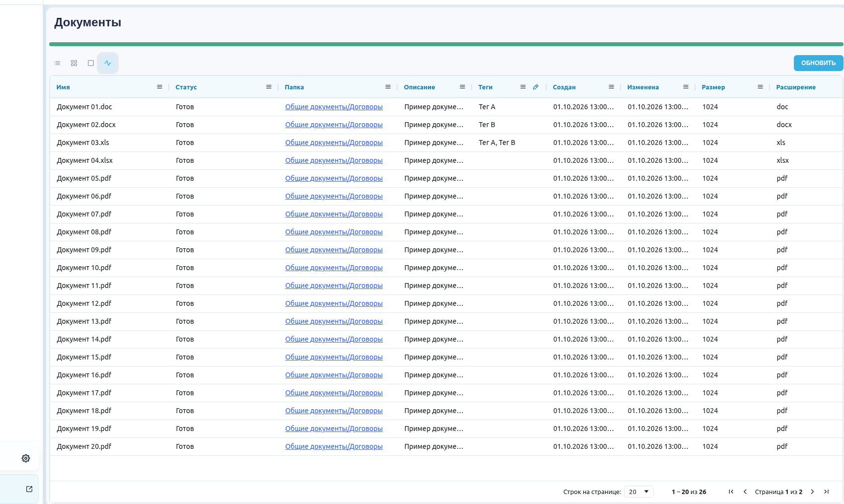Open the Описание column menu
This screenshot has height=504, width=844.
[462, 87]
